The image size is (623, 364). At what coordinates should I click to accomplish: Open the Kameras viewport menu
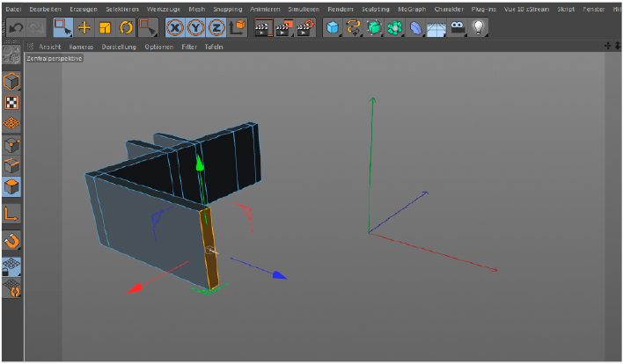81,46
